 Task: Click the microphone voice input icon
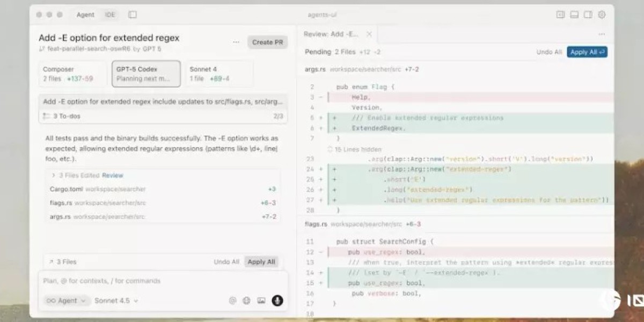pyautogui.click(x=277, y=301)
